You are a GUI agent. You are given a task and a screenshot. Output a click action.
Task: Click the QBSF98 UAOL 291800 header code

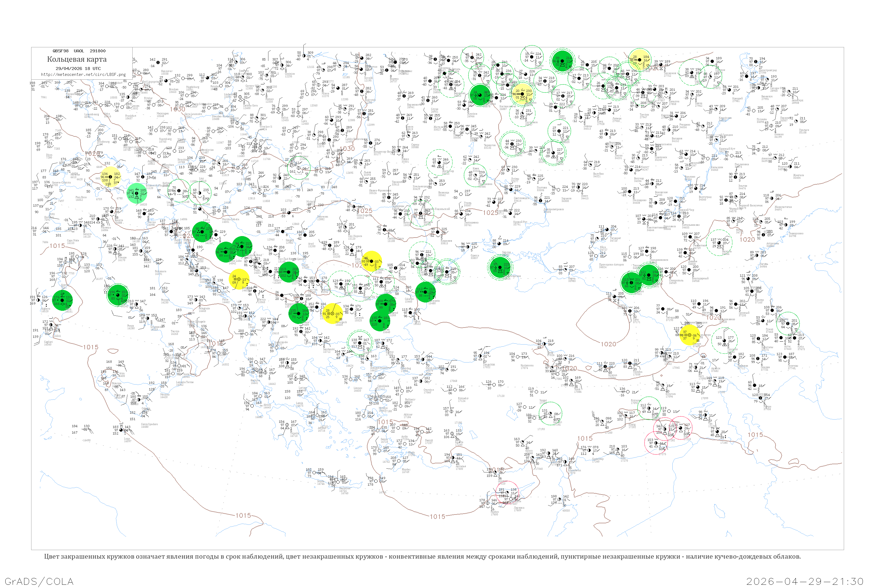pyautogui.click(x=79, y=51)
